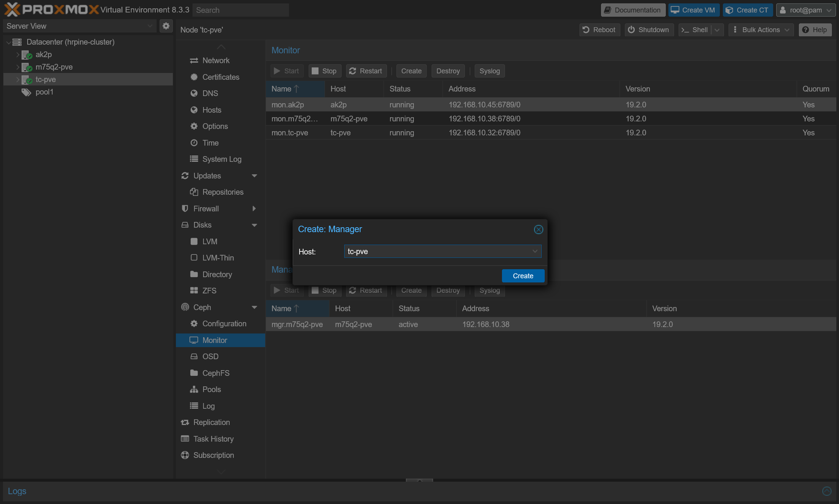Viewport: 839px width, 504px height.
Task: Open the Ceph Log menu item
Action: click(221, 406)
